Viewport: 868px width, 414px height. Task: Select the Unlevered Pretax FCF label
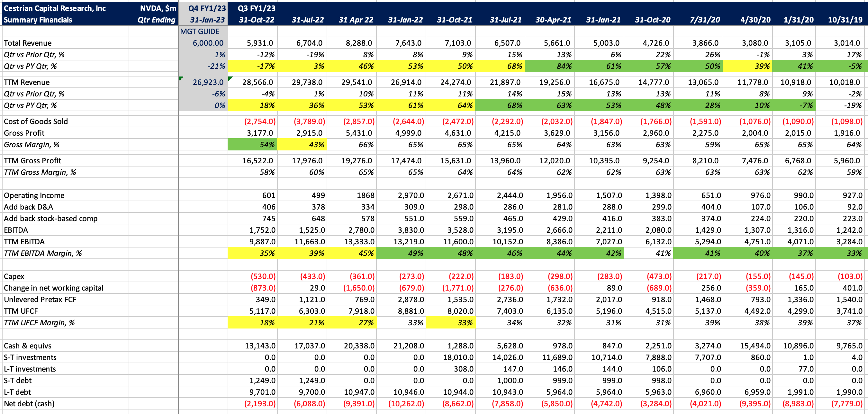[x=40, y=300]
